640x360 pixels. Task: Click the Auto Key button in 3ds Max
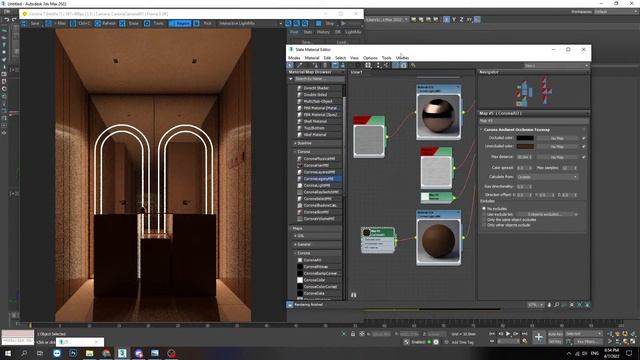pyautogui.click(x=555, y=334)
